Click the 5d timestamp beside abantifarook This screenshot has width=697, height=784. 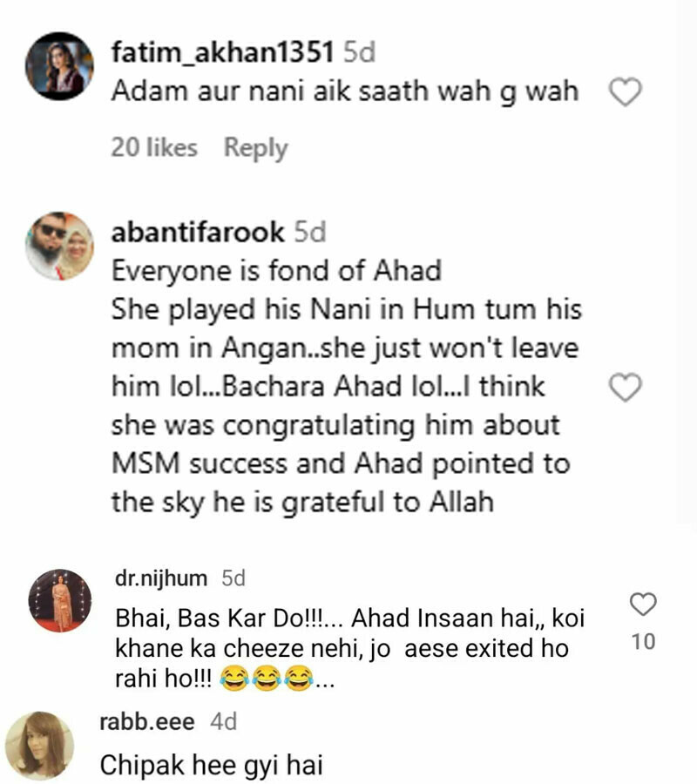coord(310,233)
